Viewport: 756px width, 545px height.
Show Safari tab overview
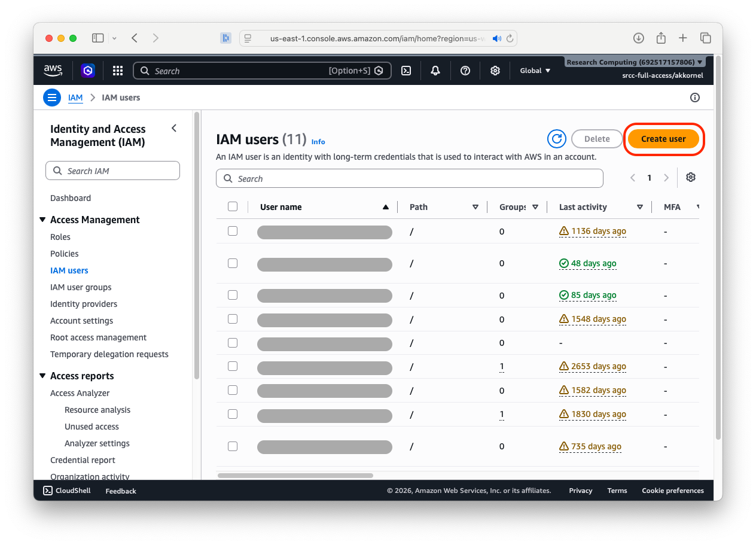click(706, 38)
